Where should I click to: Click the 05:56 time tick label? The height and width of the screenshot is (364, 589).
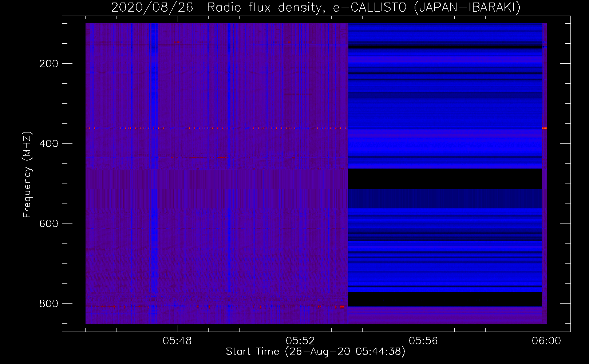pyautogui.click(x=424, y=341)
